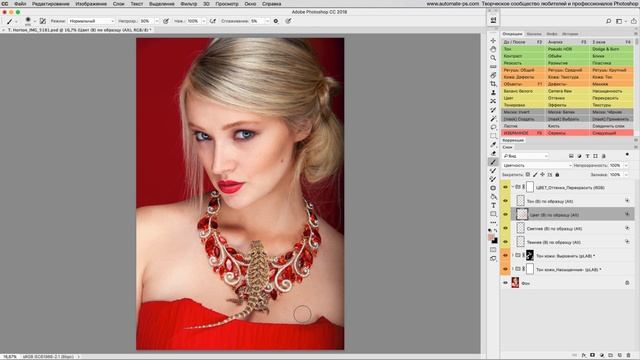
Task: Select the Move tool
Action: 493,41
